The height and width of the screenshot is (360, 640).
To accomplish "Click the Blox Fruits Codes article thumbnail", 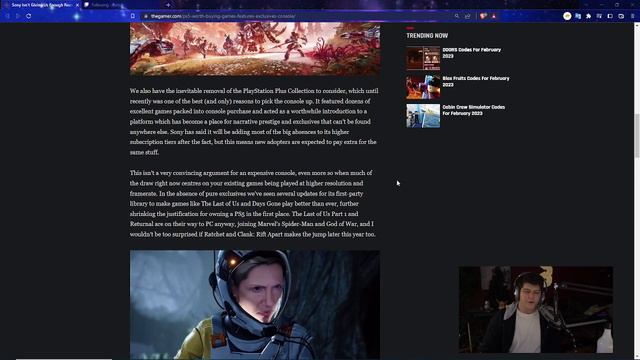I will pos(423,87).
